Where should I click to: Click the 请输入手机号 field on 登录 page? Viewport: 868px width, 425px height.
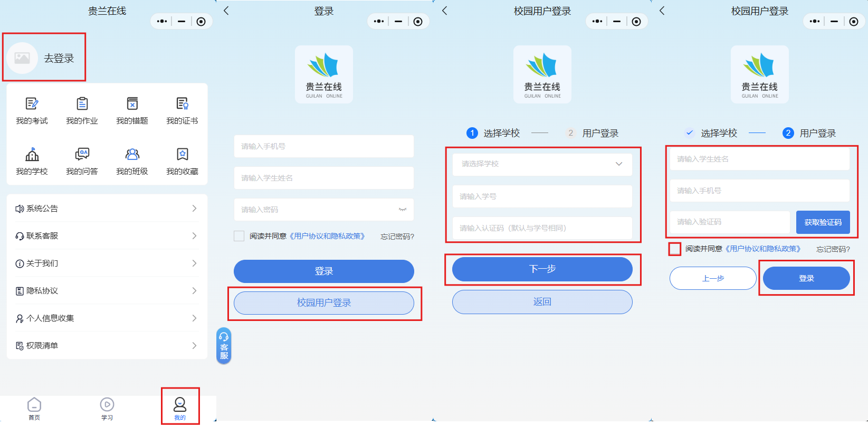pos(323,146)
